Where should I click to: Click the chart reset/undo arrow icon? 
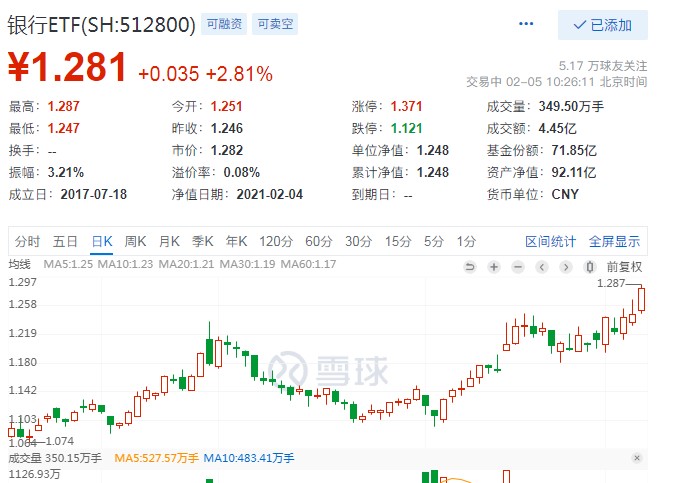(x=470, y=267)
